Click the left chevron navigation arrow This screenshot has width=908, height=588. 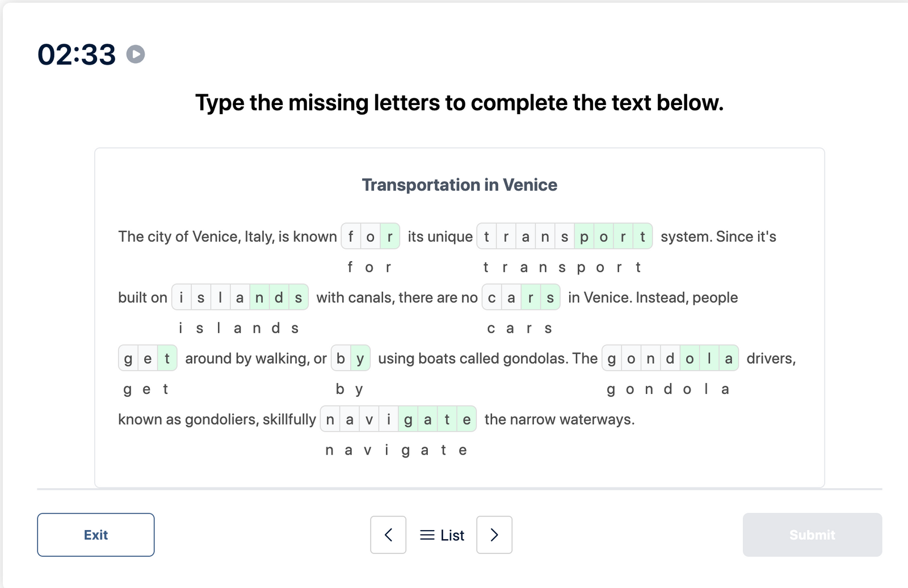(388, 535)
